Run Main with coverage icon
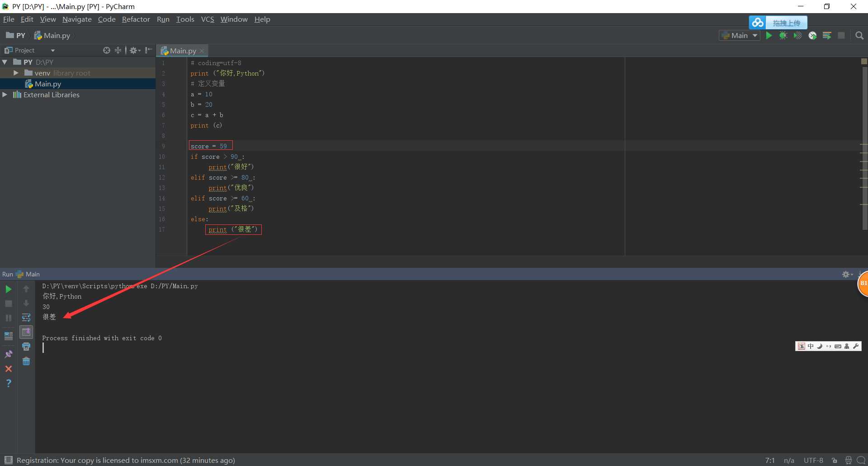The height and width of the screenshot is (466, 868). pyautogui.click(x=798, y=35)
